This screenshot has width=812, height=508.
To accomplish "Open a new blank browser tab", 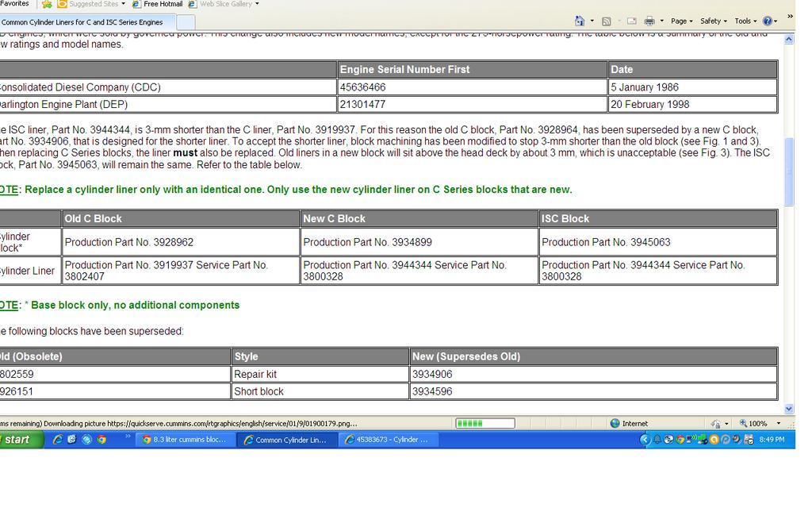I will coord(186,22).
